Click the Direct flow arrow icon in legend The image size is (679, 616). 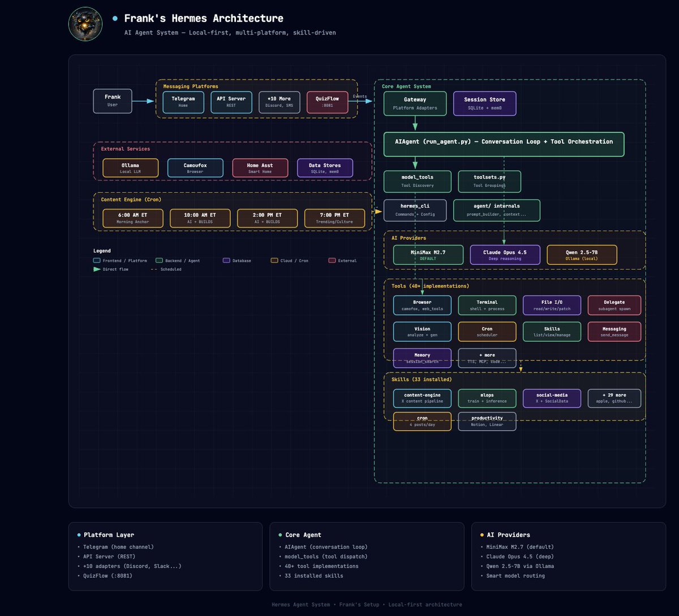(x=97, y=269)
